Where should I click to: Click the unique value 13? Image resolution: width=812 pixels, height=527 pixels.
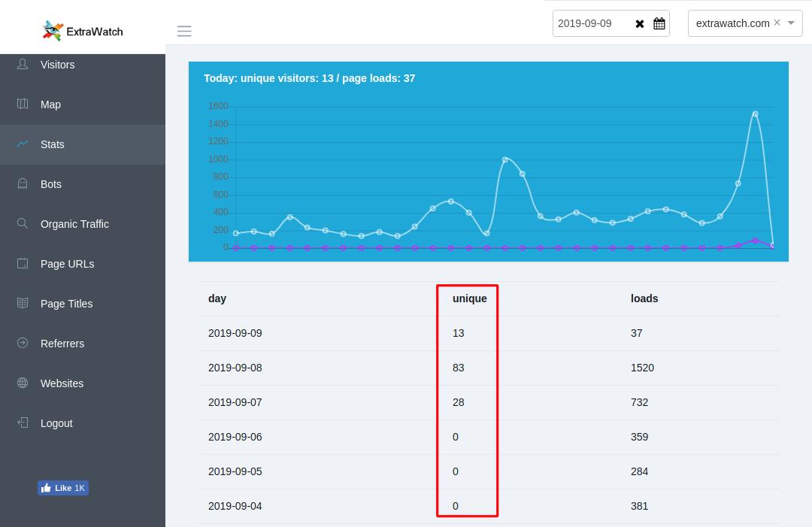(459, 333)
